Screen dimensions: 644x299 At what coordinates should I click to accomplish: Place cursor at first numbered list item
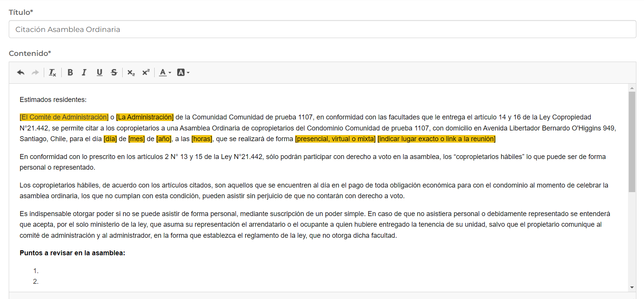coord(42,271)
